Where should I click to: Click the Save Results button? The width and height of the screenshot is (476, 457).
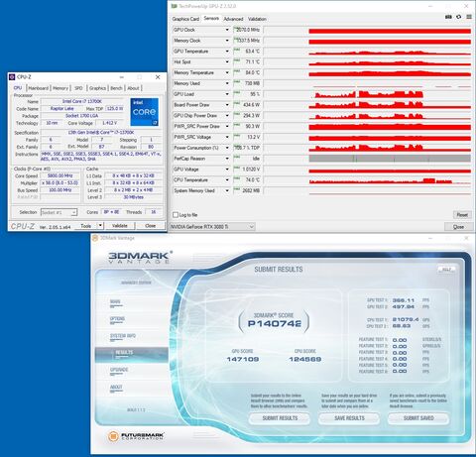click(349, 418)
